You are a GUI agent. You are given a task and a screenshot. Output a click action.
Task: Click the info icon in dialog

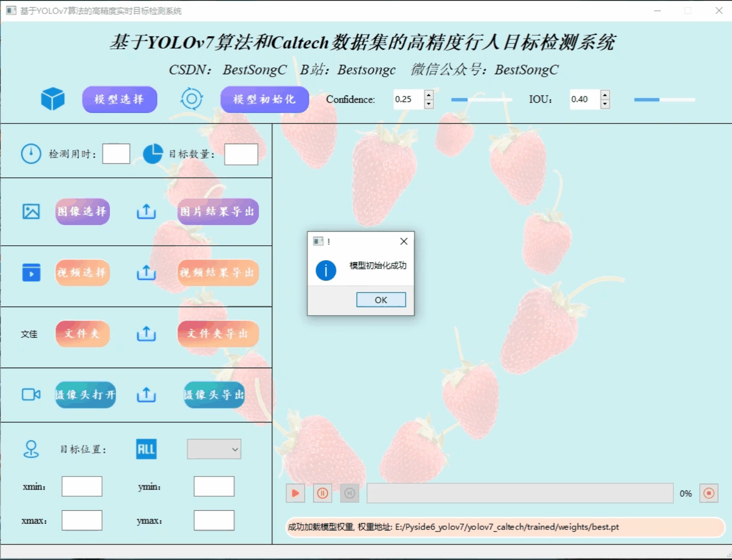coord(326,270)
